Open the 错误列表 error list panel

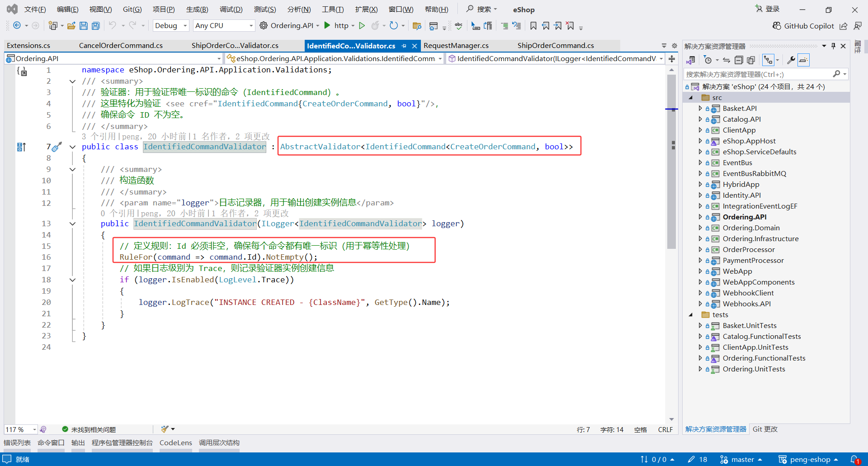pos(17,442)
